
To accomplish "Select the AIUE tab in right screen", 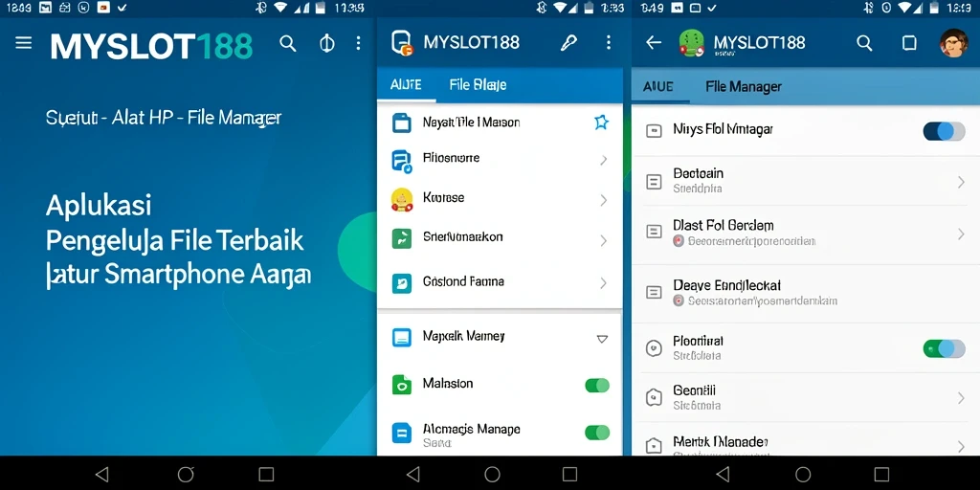I will [x=658, y=86].
